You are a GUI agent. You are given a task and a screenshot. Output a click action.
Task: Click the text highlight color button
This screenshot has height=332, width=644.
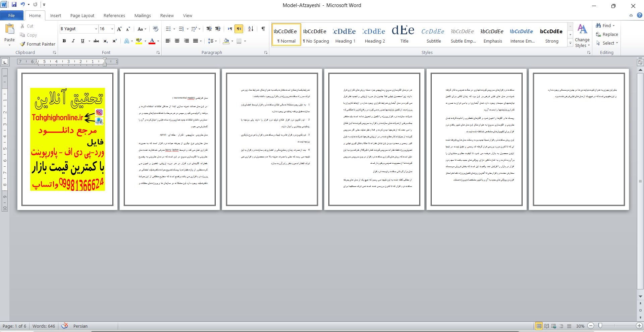tap(139, 41)
